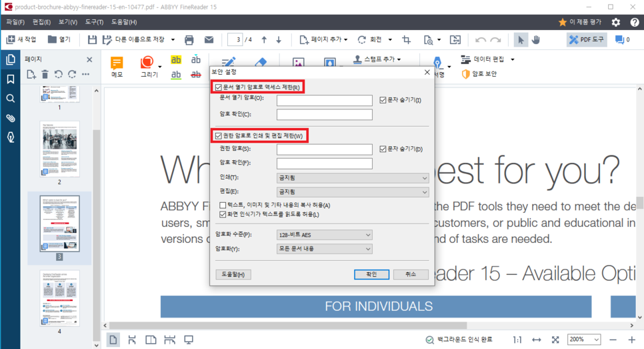Open the 스탬프 추가 dropdown
The width and height of the screenshot is (644, 349).
point(377,59)
